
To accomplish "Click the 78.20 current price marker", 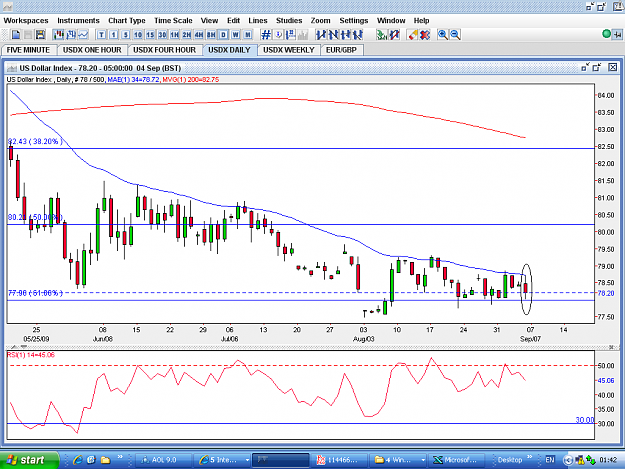I will coord(606,293).
